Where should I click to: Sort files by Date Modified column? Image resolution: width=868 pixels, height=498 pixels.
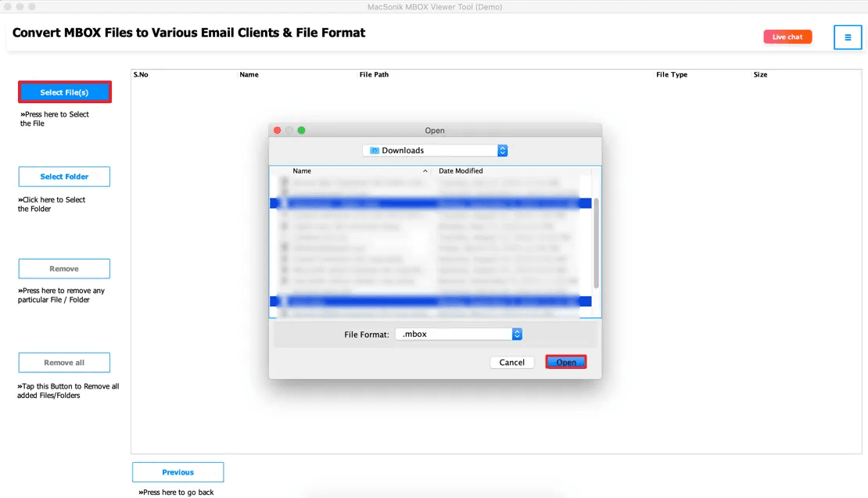tap(460, 170)
